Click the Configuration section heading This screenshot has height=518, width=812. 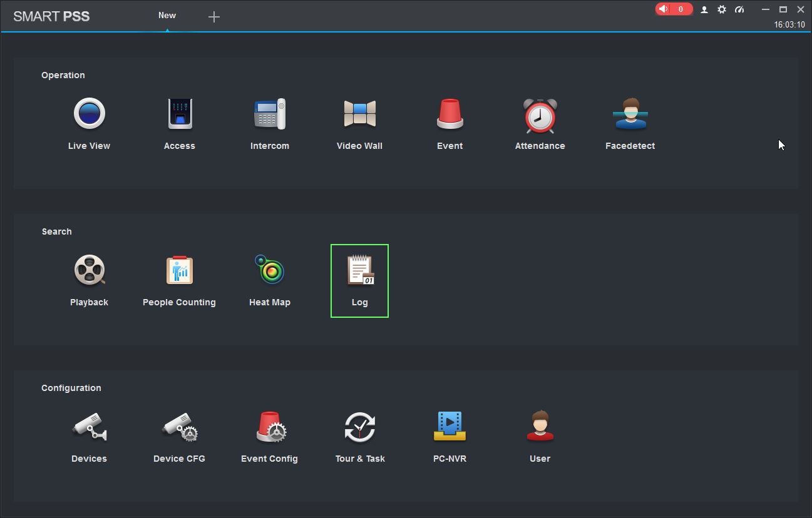coord(71,388)
